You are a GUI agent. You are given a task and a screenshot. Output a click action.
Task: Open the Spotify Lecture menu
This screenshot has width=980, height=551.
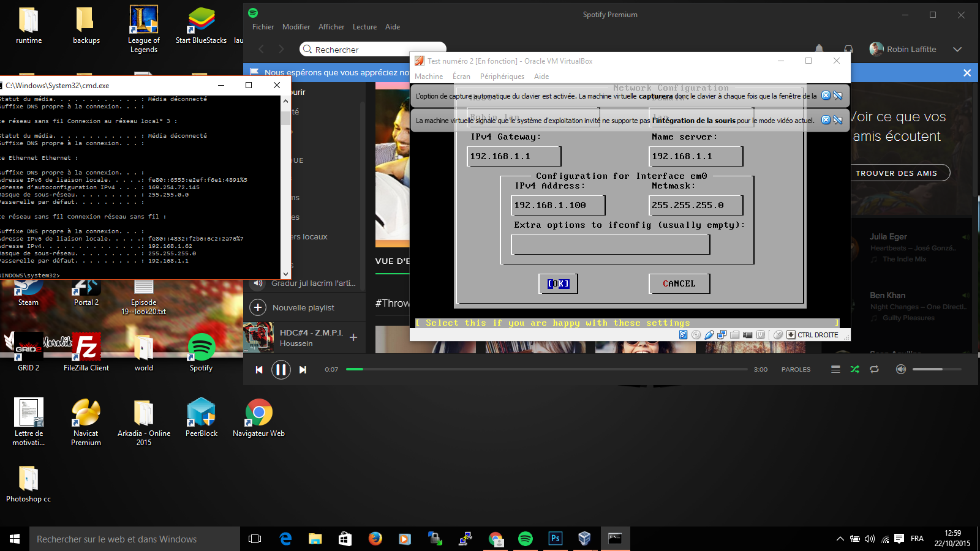click(364, 27)
